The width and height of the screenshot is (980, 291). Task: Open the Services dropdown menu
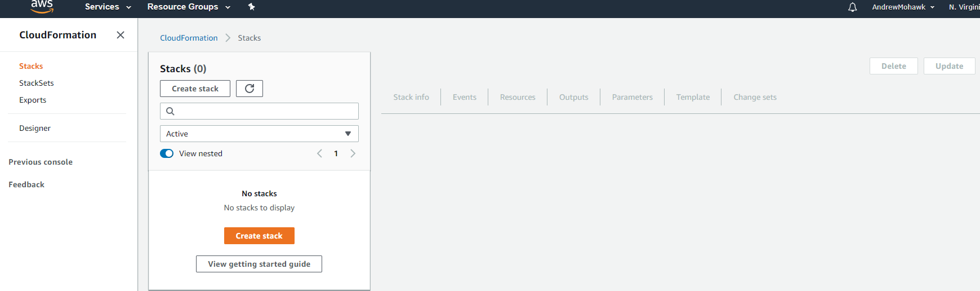pos(108,7)
